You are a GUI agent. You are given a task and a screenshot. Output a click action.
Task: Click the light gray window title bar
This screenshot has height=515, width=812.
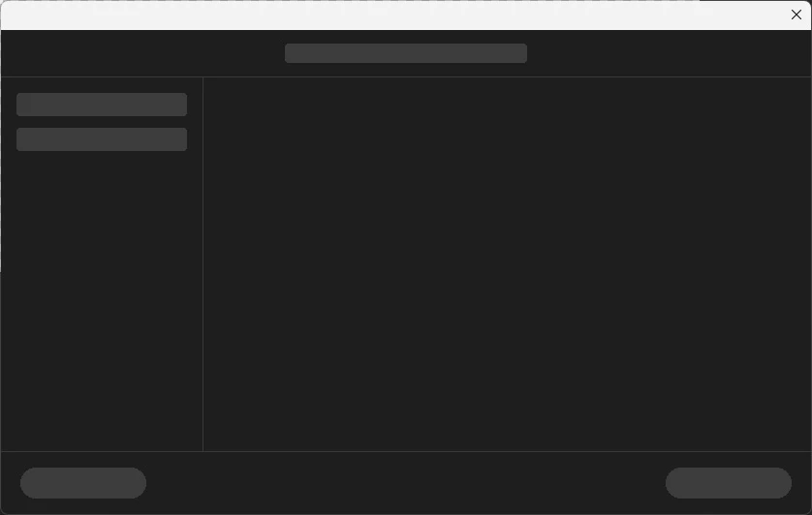[393, 15]
